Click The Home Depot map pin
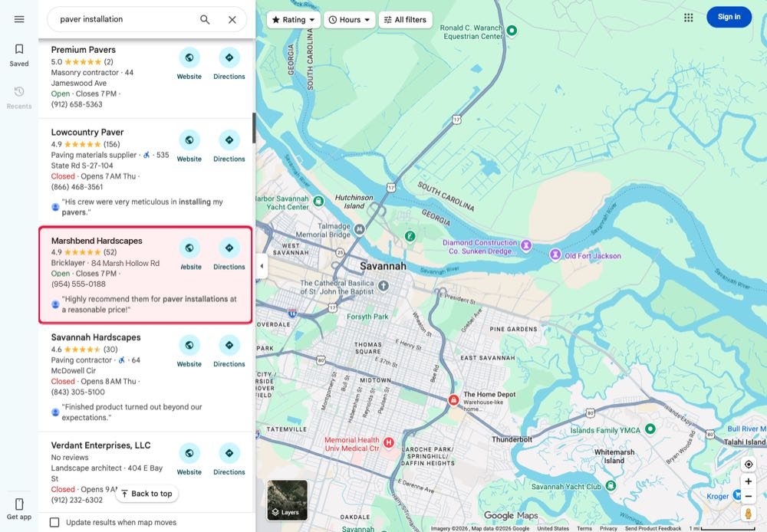Viewport: 767px width, 532px height. [x=453, y=400]
